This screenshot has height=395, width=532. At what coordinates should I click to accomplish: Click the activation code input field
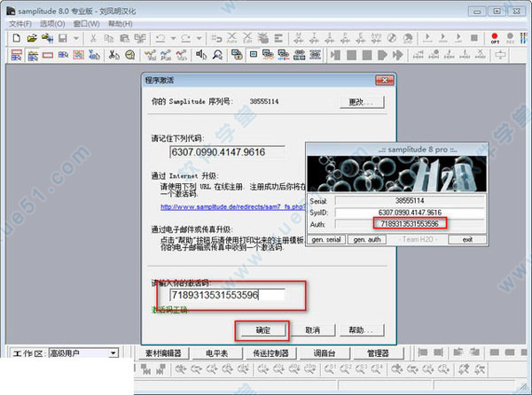click(227, 295)
